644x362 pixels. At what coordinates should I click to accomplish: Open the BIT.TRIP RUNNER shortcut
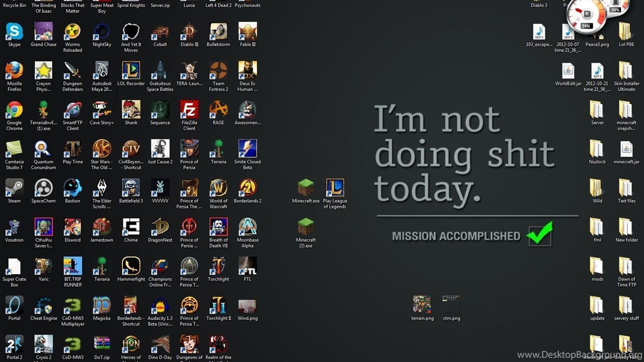[x=72, y=266]
